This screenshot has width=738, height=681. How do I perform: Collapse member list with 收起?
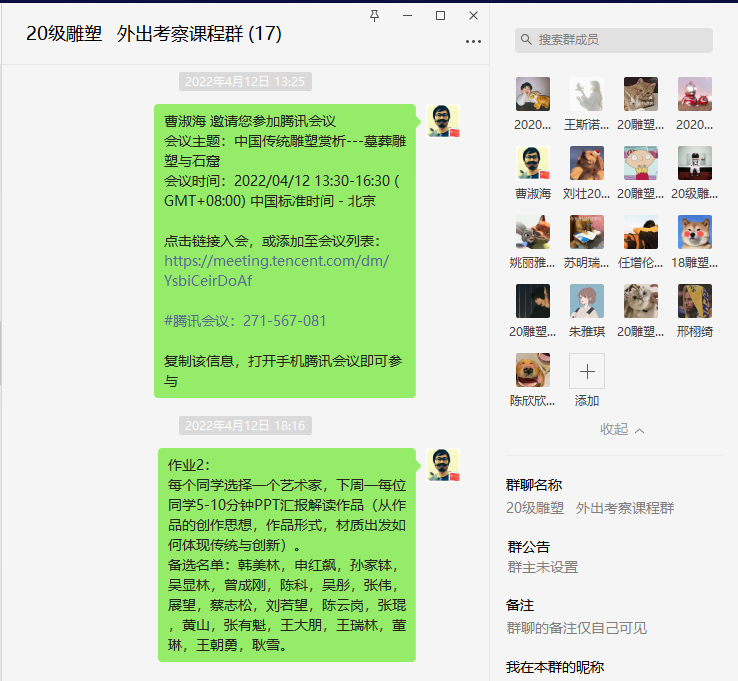(621, 429)
